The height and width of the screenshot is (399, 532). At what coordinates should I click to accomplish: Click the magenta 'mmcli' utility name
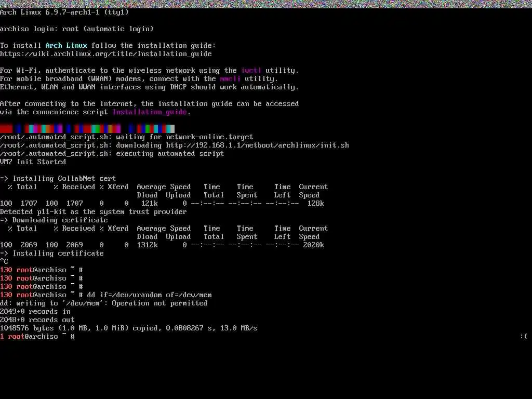click(230, 79)
